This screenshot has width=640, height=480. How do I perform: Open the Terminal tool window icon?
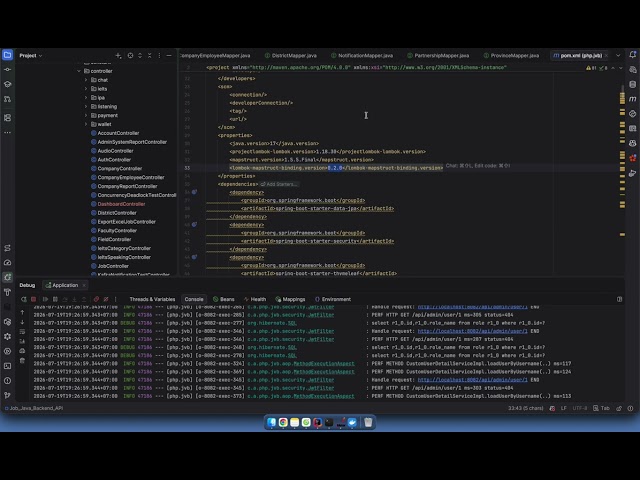(x=7, y=366)
